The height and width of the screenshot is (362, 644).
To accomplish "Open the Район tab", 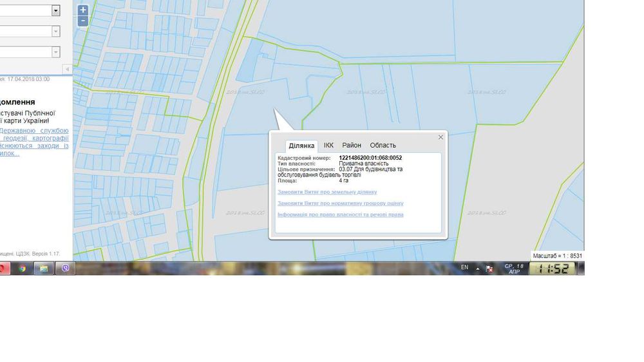I will tap(352, 146).
